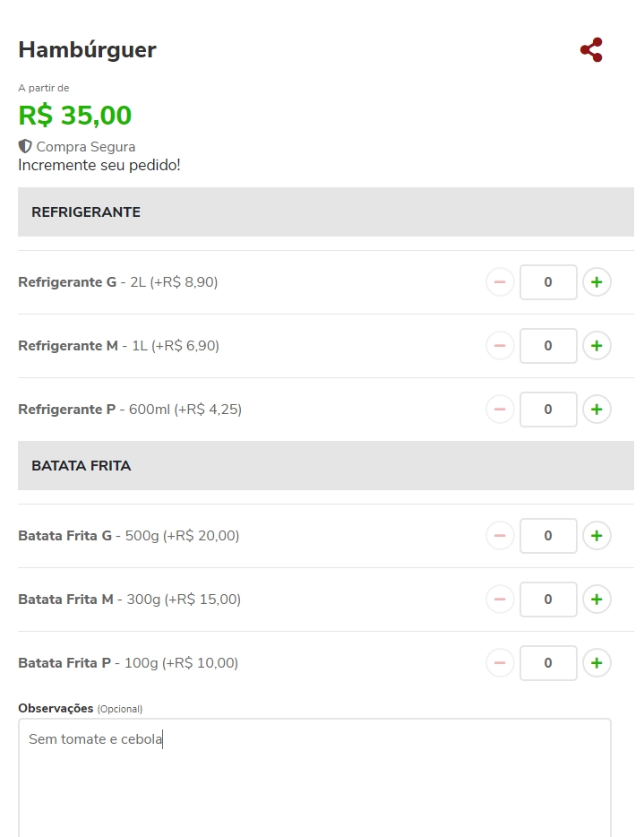The width and height of the screenshot is (644, 837).
Task: Select the Batata Frita M quantity box
Action: (x=548, y=600)
